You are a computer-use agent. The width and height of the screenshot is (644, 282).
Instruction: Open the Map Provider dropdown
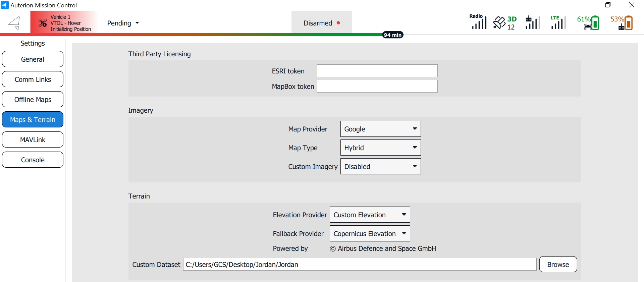tap(380, 129)
